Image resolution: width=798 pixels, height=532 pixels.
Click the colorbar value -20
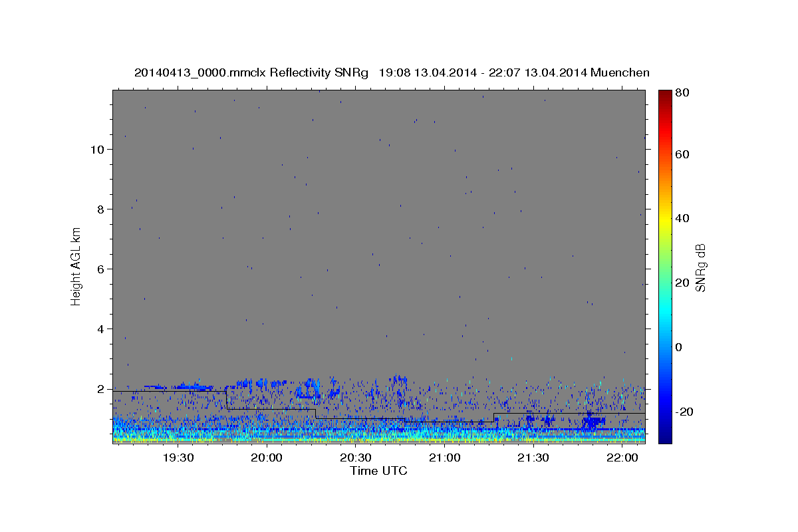pos(685,412)
